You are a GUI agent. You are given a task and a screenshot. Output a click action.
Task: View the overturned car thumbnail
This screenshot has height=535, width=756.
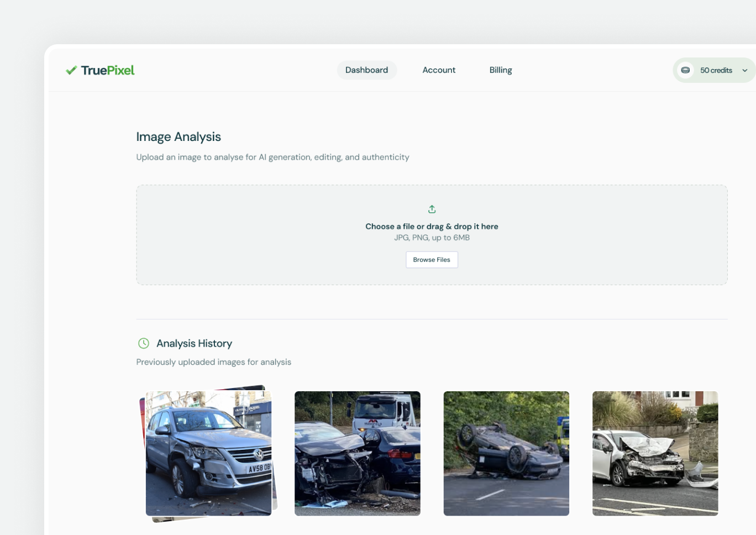(x=506, y=453)
